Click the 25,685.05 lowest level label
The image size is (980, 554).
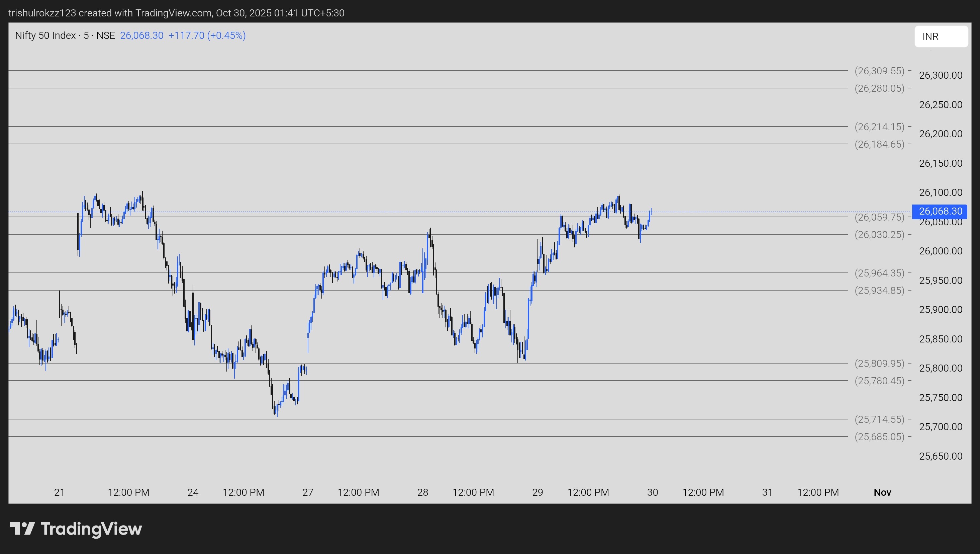pos(879,437)
